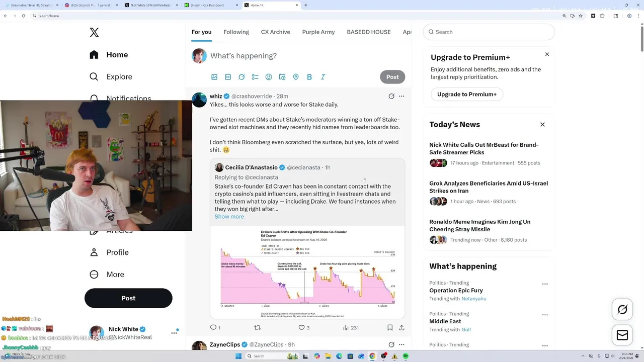Repost whiz's post
This screenshot has width=644, height=362.
click(x=258, y=327)
